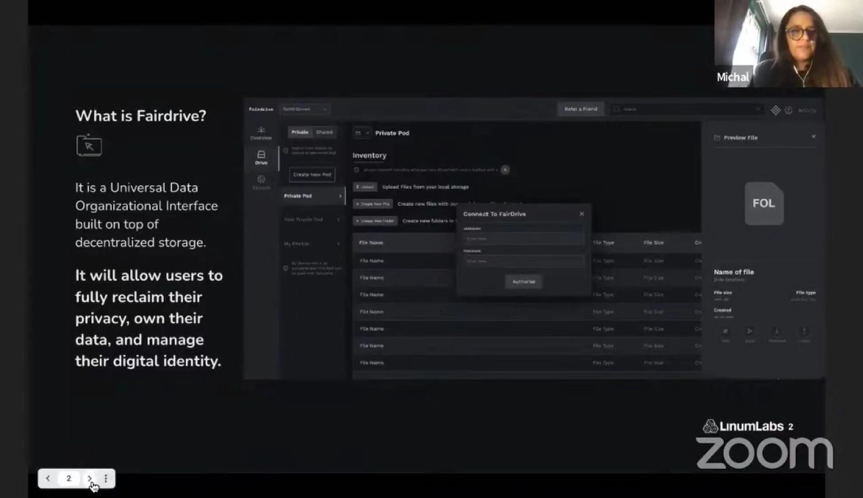Click File Size column header
Image resolution: width=863 pixels, height=498 pixels.
pos(653,243)
